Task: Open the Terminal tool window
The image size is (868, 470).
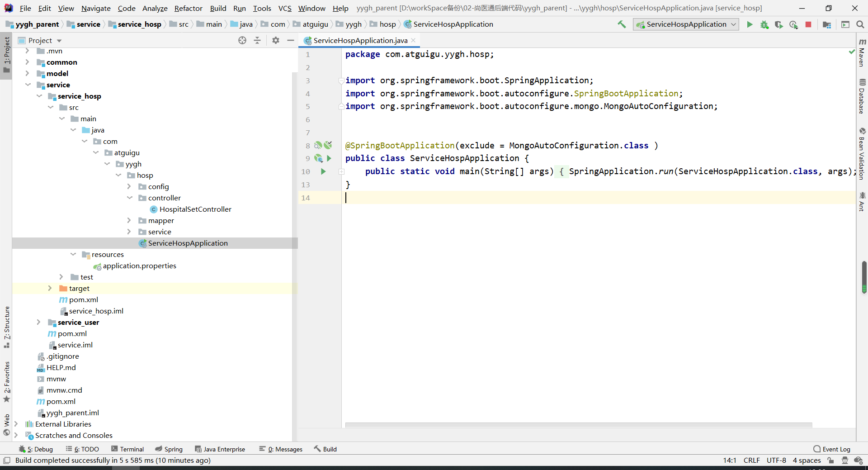Action: pos(127,449)
